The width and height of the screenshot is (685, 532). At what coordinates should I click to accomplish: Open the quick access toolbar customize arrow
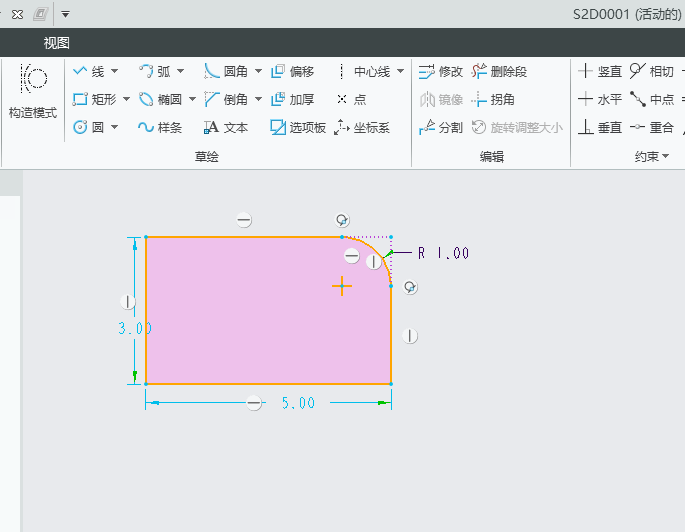[x=65, y=14]
